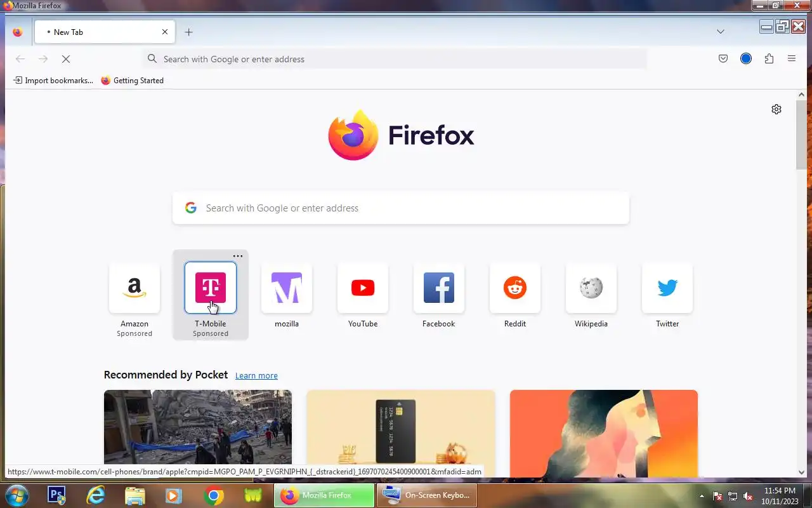This screenshot has height=508, width=812.
Task: Click Import bookmarks in bookmarks toolbar
Action: pyautogui.click(x=53, y=81)
